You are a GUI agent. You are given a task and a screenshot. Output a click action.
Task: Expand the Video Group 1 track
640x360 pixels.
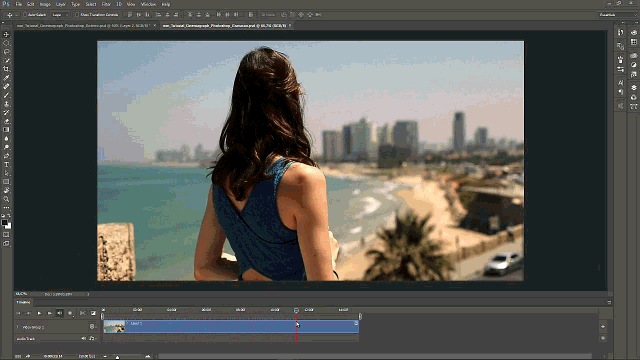click(18, 327)
